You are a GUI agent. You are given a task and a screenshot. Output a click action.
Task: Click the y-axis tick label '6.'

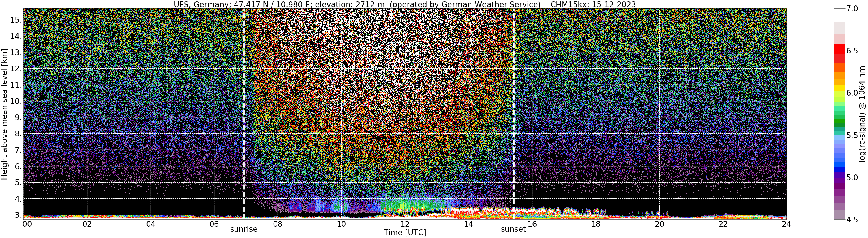click(18, 166)
